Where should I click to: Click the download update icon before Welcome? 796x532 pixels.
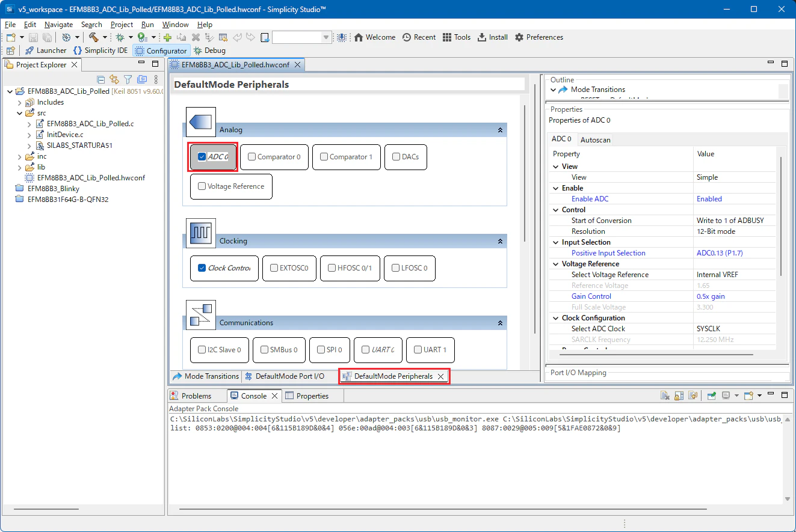click(x=342, y=37)
